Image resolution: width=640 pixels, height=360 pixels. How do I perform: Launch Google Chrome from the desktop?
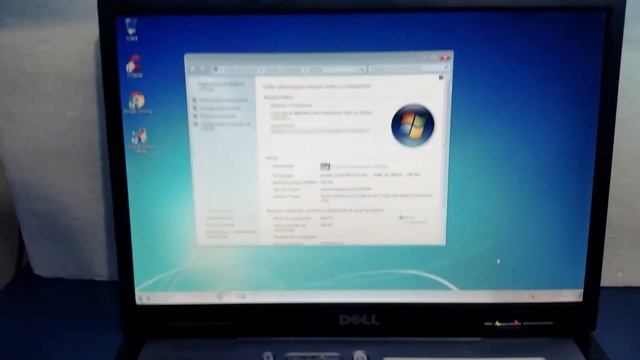pos(137,102)
